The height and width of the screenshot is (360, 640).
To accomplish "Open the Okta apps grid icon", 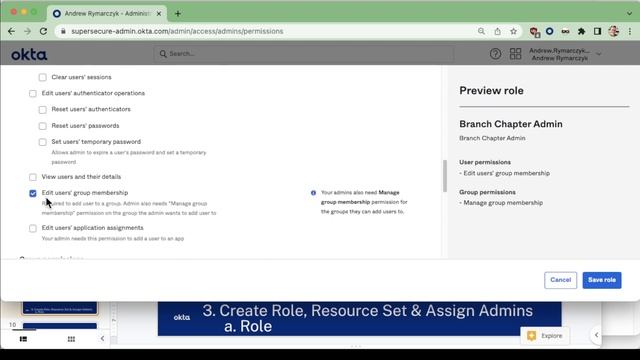I will (516, 54).
